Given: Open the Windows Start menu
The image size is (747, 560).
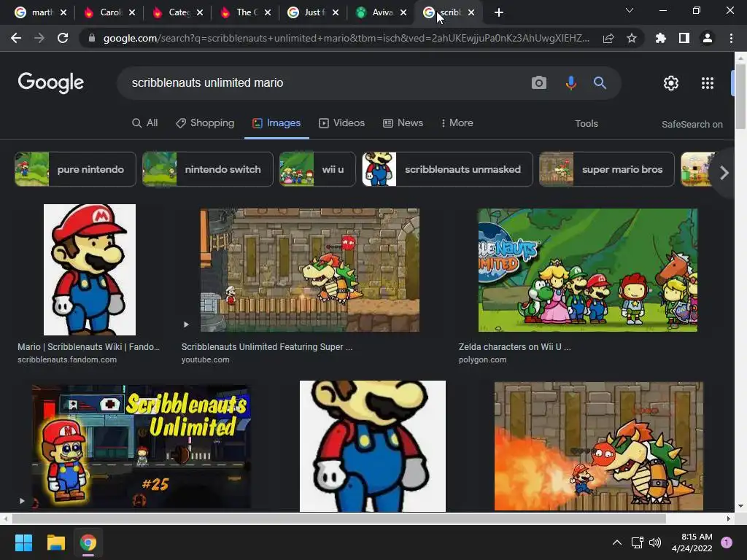Looking at the screenshot, I should 23,542.
